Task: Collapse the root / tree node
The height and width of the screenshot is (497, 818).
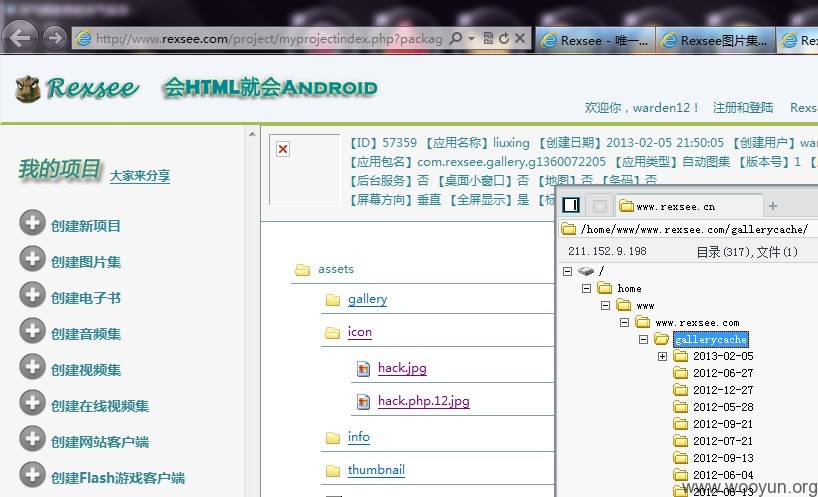Action: [x=568, y=271]
